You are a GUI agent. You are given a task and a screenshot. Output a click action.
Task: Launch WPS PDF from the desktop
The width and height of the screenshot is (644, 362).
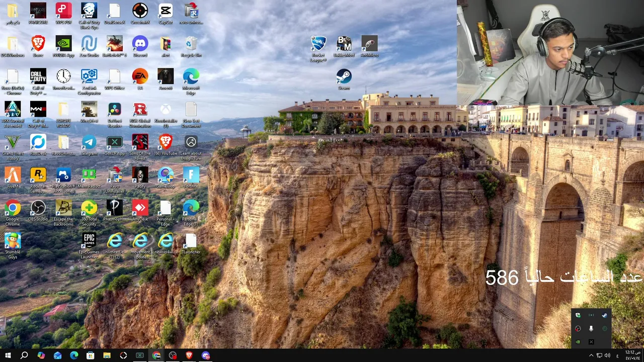click(63, 14)
